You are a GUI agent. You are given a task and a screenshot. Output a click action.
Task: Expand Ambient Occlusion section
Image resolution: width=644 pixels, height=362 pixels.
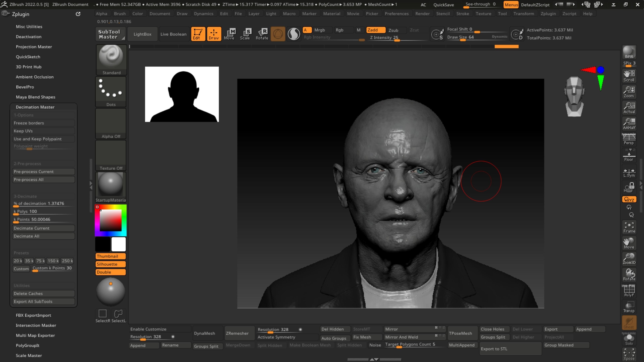click(35, 77)
